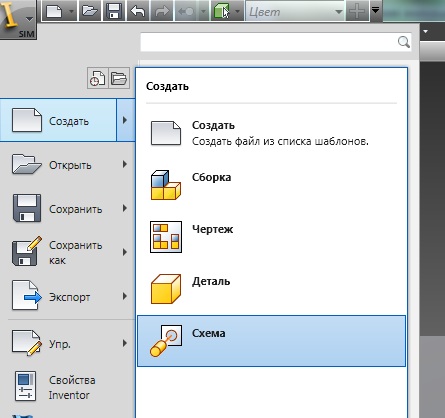Click the stacked cubes Сборка icon
This screenshot has height=418, width=445.
(x=166, y=185)
